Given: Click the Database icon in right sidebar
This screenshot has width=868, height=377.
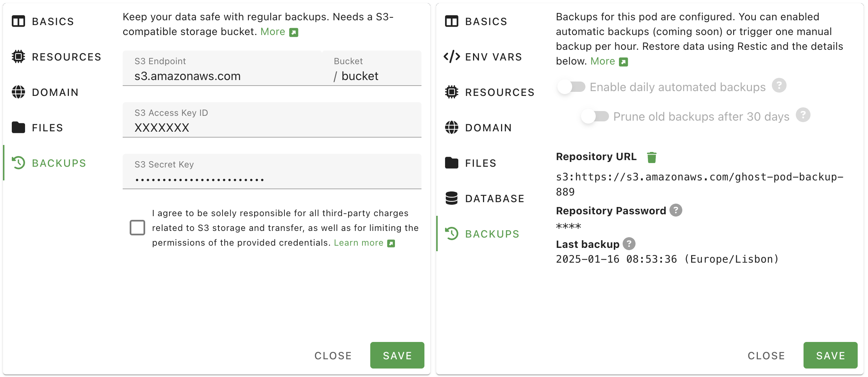Looking at the screenshot, I should click(x=452, y=198).
